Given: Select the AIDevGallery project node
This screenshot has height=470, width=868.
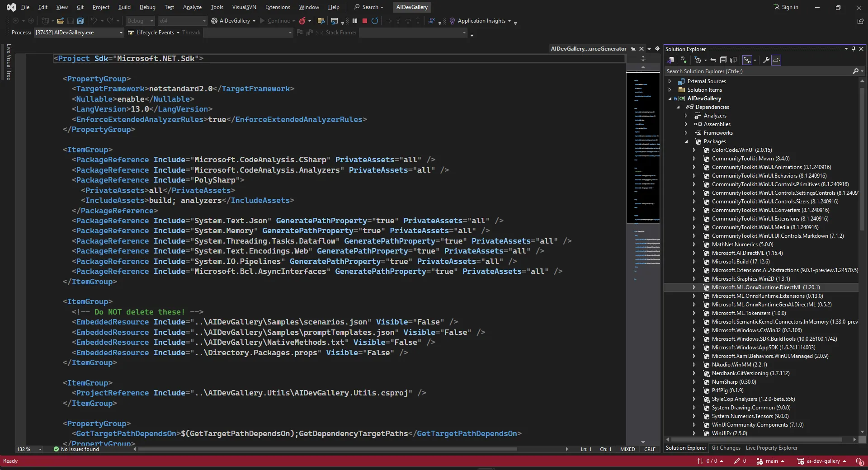Looking at the screenshot, I should pyautogui.click(x=704, y=99).
